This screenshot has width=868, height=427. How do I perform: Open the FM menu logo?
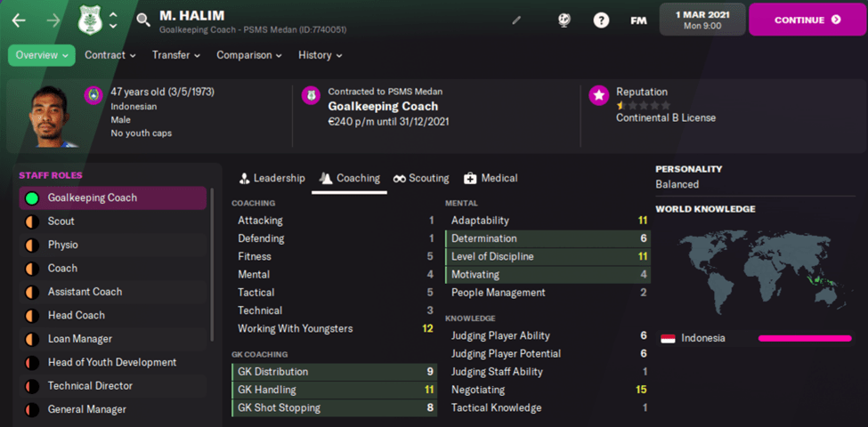pos(638,20)
